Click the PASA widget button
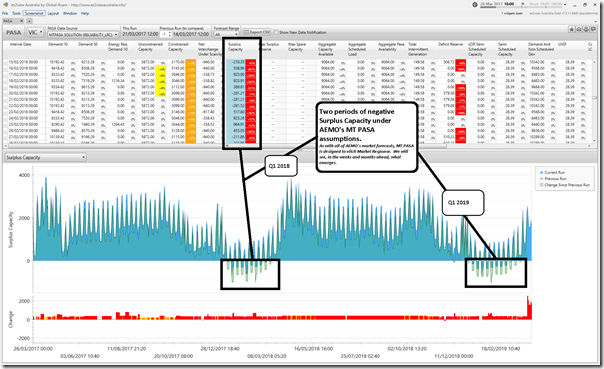604x369 pixels. (14, 32)
